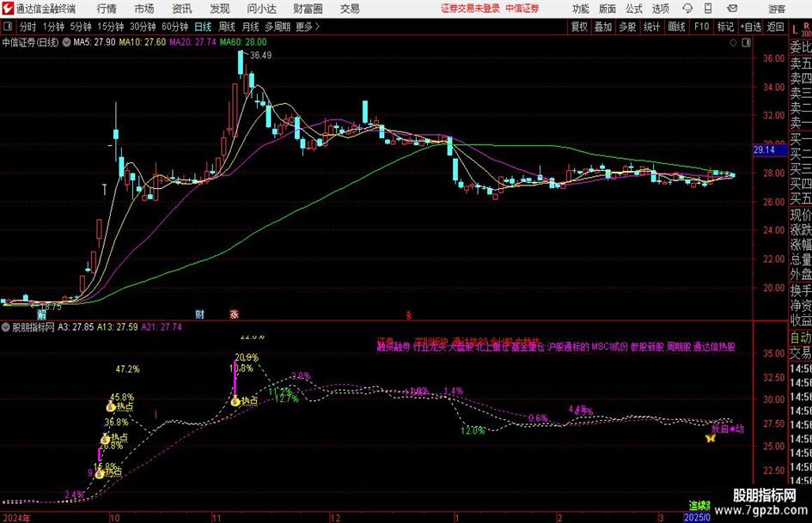The width and height of the screenshot is (812, 523).
Task: Click the MA10: 27.60 indicator label
Action: click(x=143, y=42)
